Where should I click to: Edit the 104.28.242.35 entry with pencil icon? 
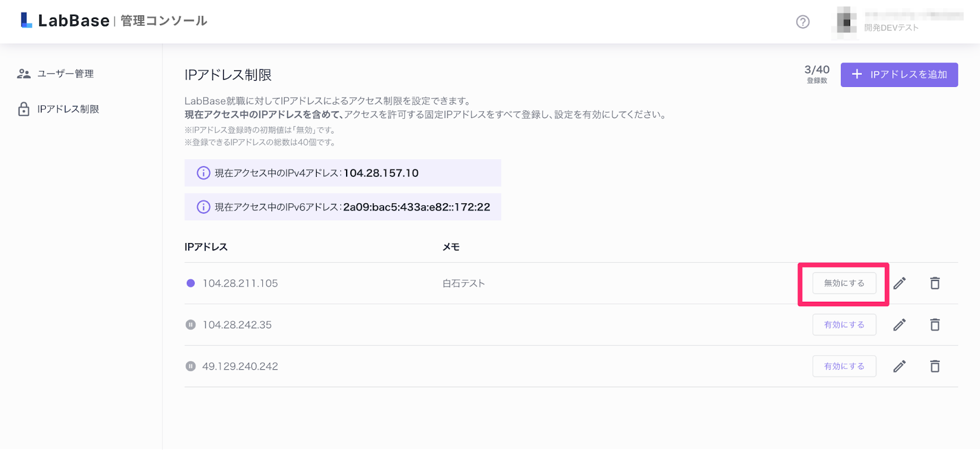point(899,325)
